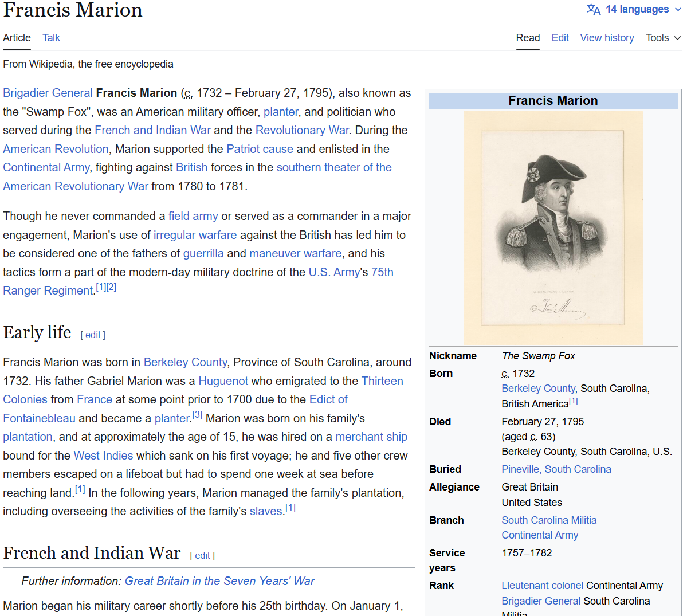Switch to the Article tab
This screenshot has height=616, width=687.
pos(17,38)
